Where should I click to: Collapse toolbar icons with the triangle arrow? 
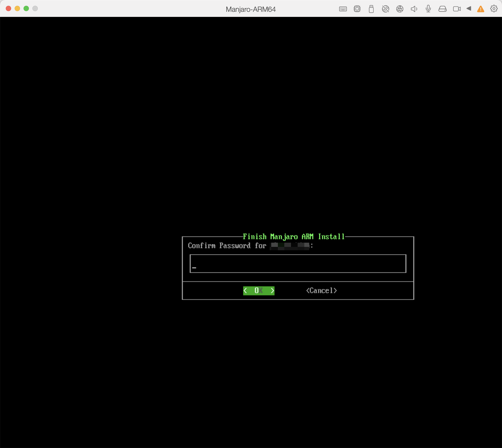tap(469, 9)
